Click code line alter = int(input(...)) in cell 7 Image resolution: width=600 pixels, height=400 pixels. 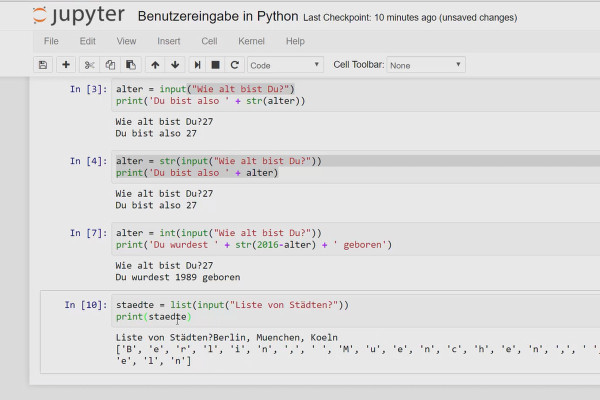[218, 233]
